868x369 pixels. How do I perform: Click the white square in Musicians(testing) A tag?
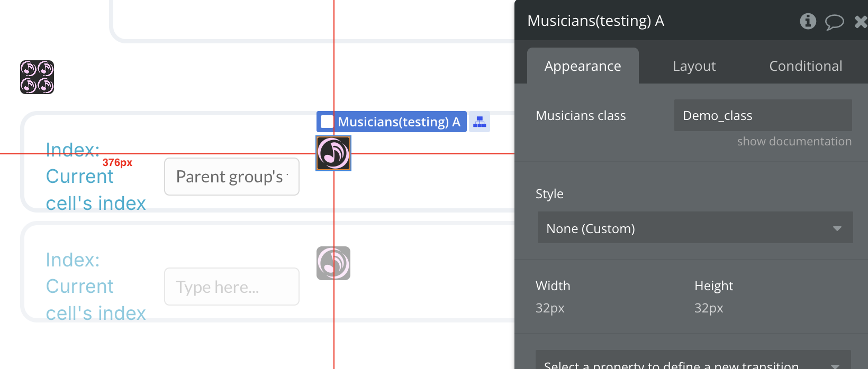click(327, 122)
